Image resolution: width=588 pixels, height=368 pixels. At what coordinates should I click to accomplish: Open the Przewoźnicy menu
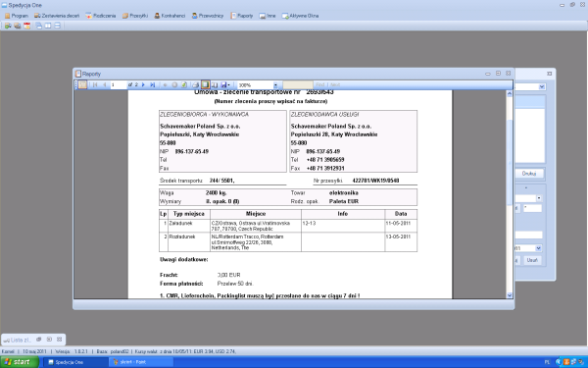[x=208, y=16]
